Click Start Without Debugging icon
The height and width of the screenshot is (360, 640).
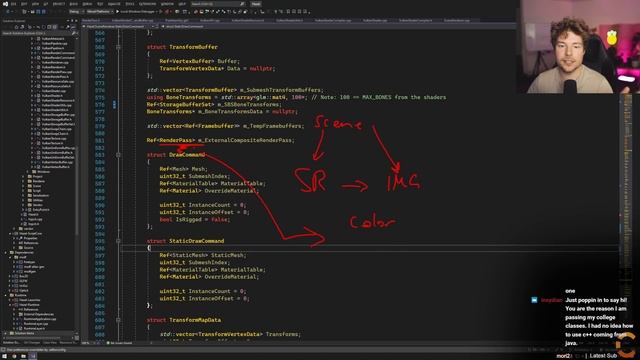pyautogui.click(x=161, y=11)
